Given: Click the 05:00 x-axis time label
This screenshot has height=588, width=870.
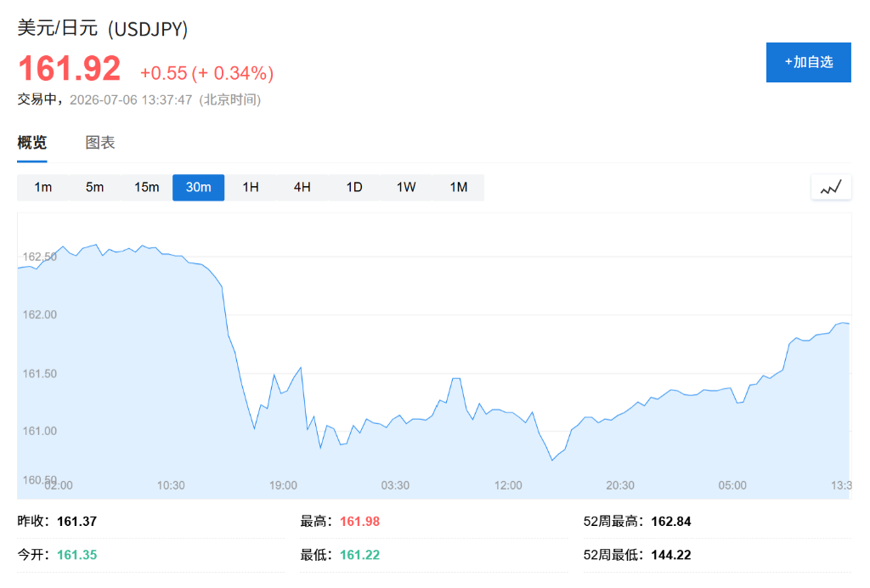Looking at the screenshot, I should pos(732,485).
